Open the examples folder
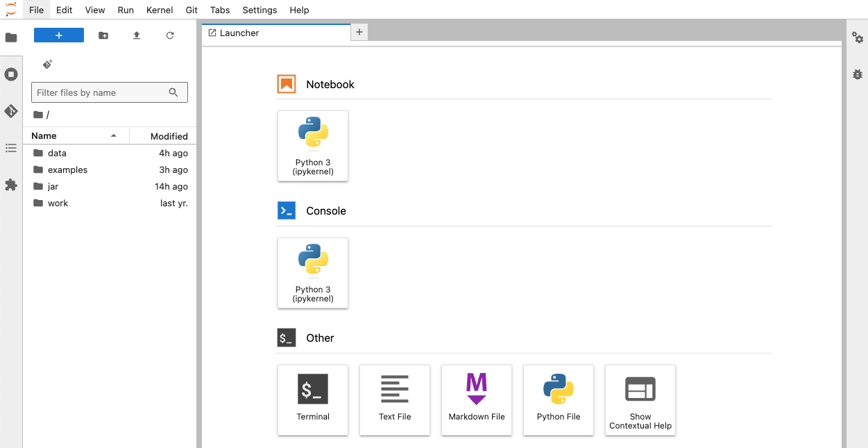Image resolution: width=868 pixels, height=448 pixels. coord(67,169)
